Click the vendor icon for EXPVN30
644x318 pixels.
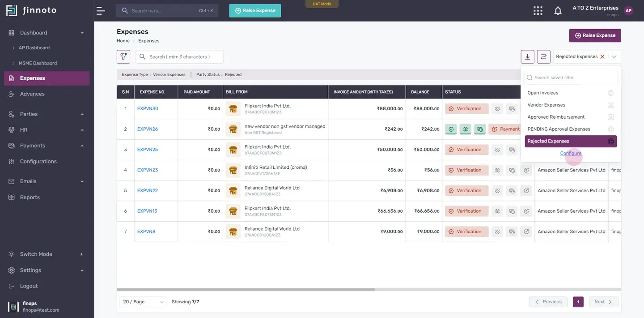[233, 108]
